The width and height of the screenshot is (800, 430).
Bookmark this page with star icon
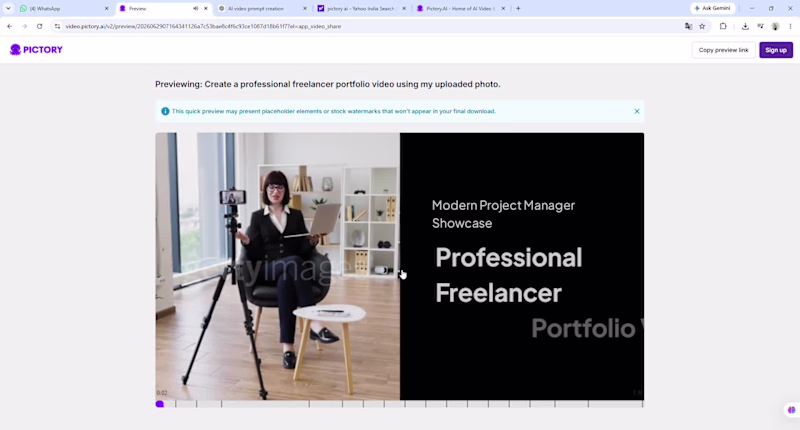pos(702,26)
